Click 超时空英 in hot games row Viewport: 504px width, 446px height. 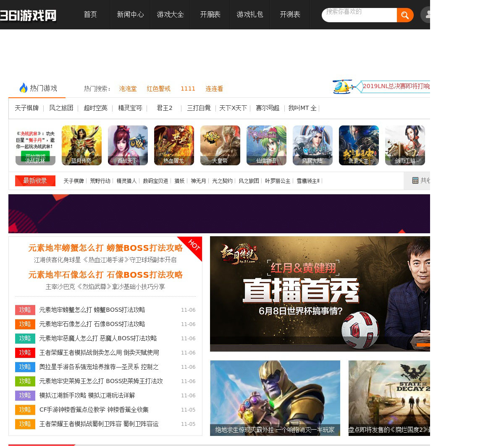(x=95, y=108)
